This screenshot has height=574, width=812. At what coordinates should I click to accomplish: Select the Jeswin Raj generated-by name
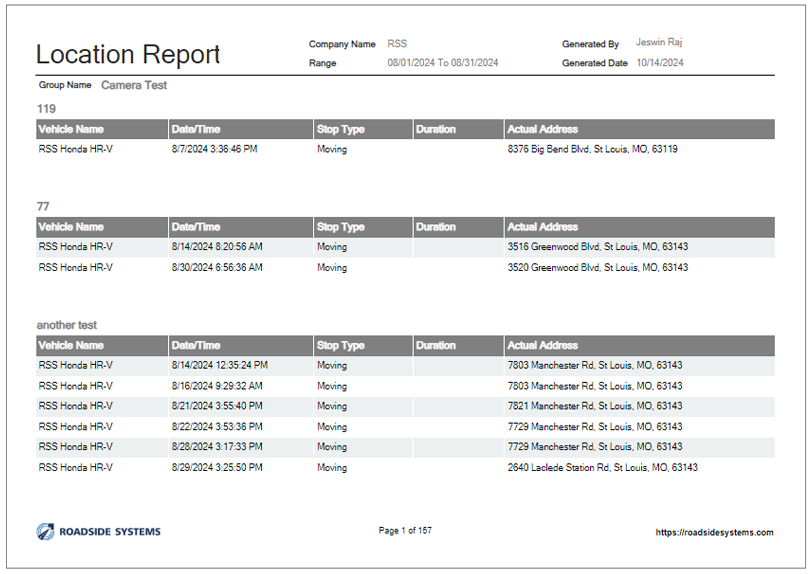[659, 42]
